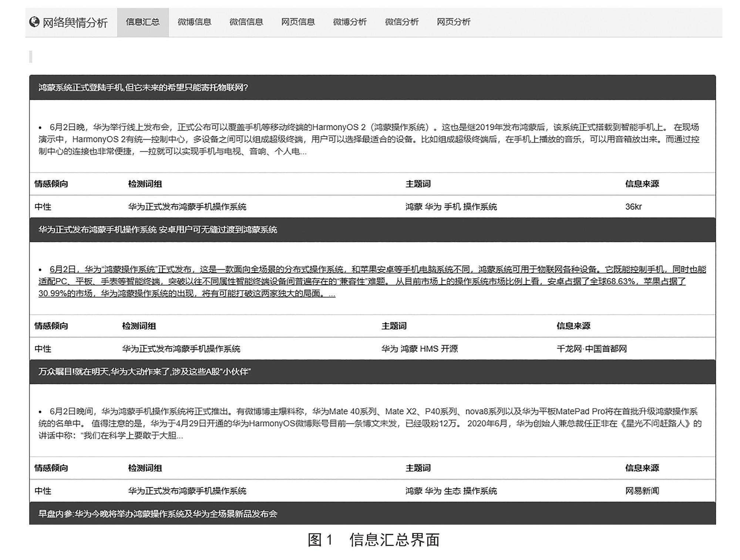Click the 鸿蒙 华为 生态 操作系统 keywords cell
The height and width of the screenshot is (560, 740).
tap(451, 491)
